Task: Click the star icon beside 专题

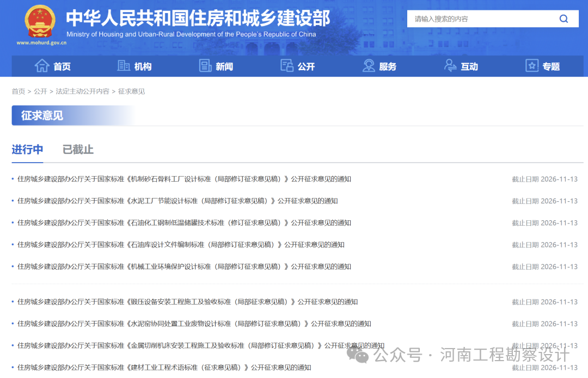Action: click(x=532, y=66)
